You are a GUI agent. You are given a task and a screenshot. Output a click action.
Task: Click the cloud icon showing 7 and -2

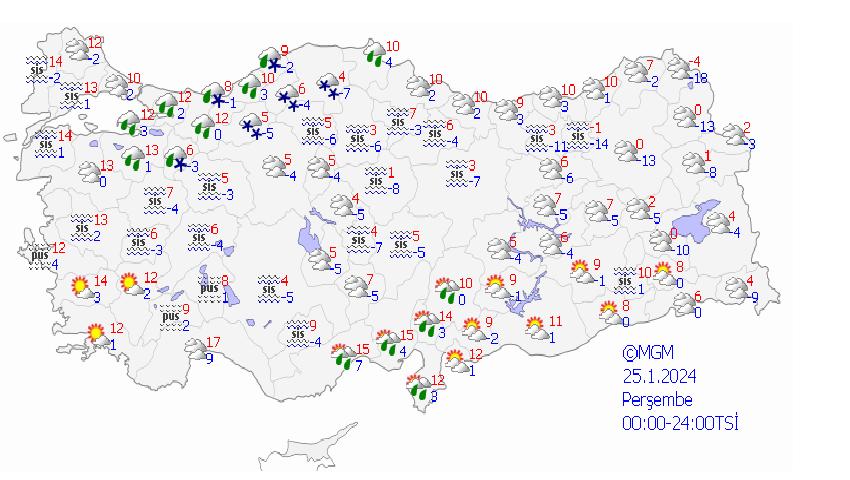[x=635, y=72]
